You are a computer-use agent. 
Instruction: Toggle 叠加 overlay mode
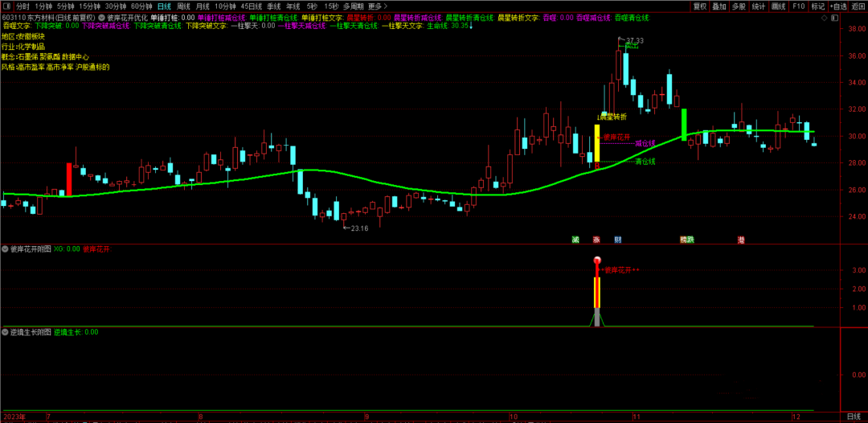(719, 6)
